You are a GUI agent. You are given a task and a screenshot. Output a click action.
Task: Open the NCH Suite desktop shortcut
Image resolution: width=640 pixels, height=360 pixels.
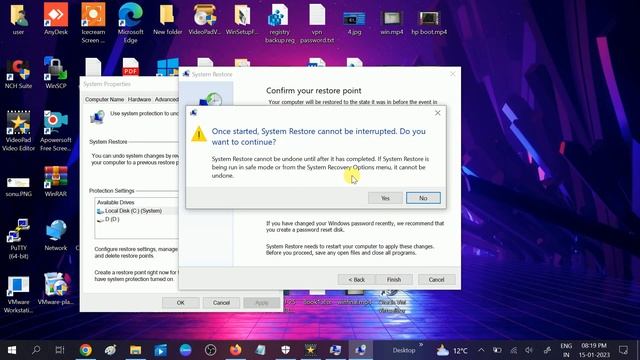(18, 73)
